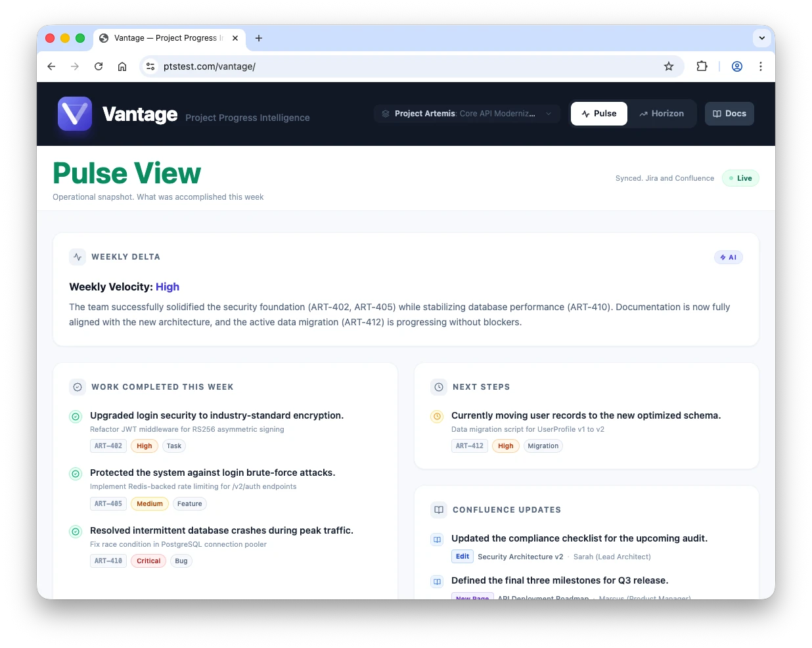Click the Live sync status badge
This screenshot has height=648, width=812.
740,178
